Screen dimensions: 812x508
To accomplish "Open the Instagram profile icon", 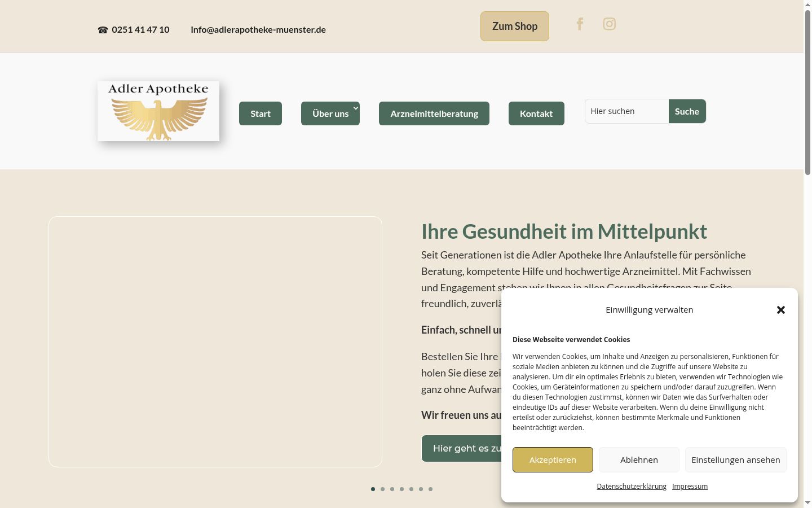I will point(609,24).
